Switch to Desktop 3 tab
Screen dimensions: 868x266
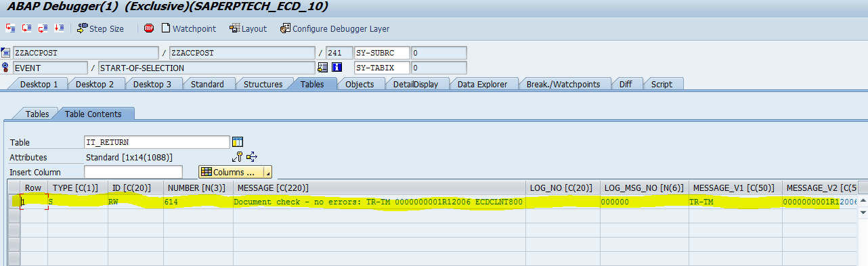(x=152, y=84)
